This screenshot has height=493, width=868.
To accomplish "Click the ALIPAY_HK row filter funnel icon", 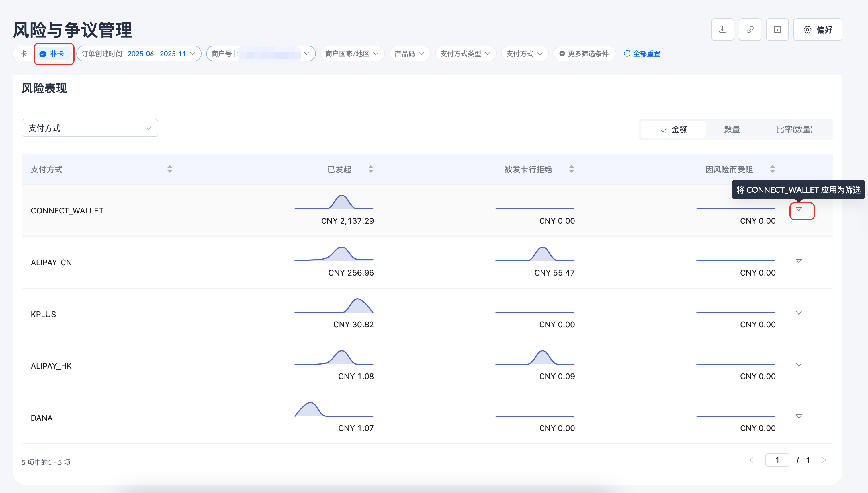I will (x=799, y=366).
